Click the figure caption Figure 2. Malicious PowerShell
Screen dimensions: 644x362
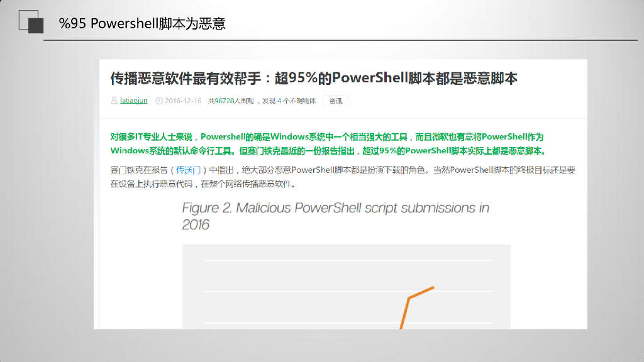[336, 216]
